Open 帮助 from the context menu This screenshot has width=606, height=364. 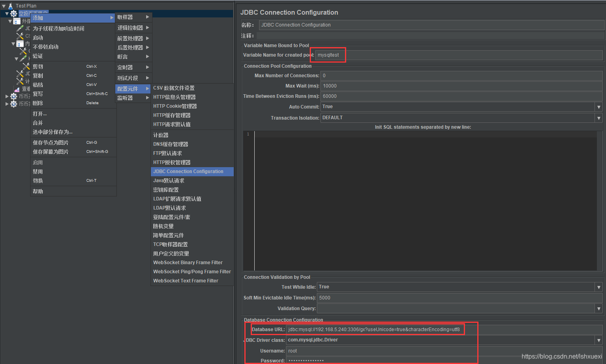[73, 191]
